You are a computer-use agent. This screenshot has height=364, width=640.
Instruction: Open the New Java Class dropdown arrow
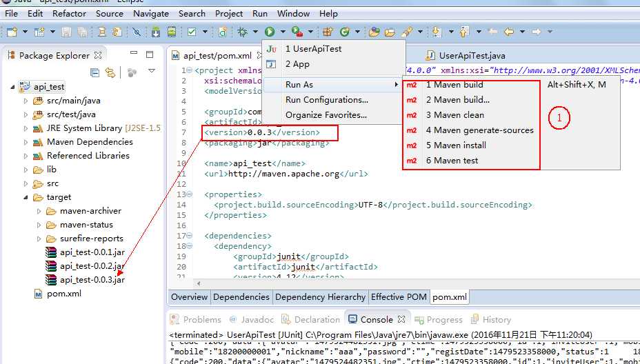pos(357,32)
